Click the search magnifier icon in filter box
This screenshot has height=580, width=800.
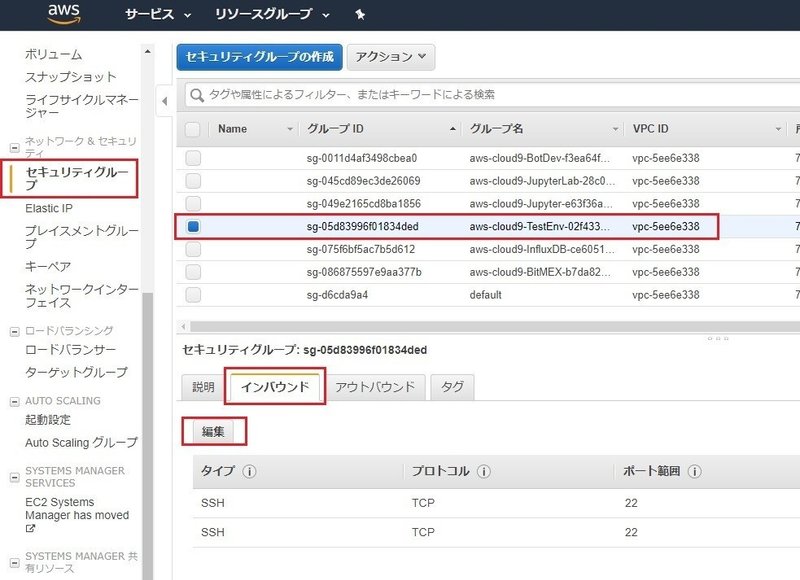pyautogui.click(x=197, y=95)
